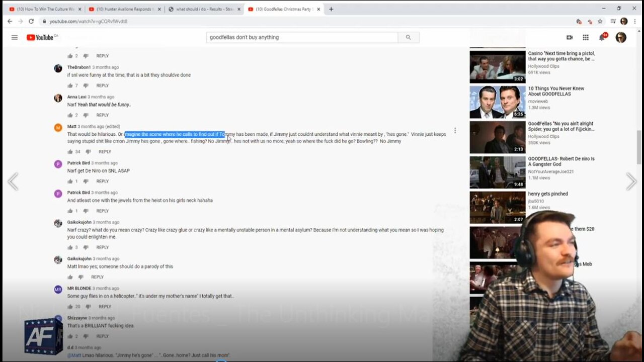Open the YouTube apps grid icon
Viewport: 644px width, 362px height.
click(x=586, y=37)
